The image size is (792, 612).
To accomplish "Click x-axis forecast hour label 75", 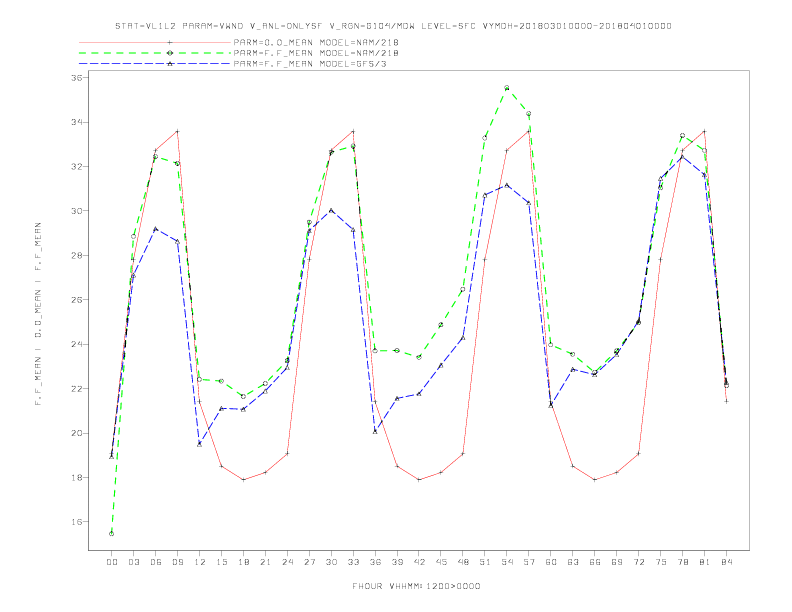I will tap(661, 562).
